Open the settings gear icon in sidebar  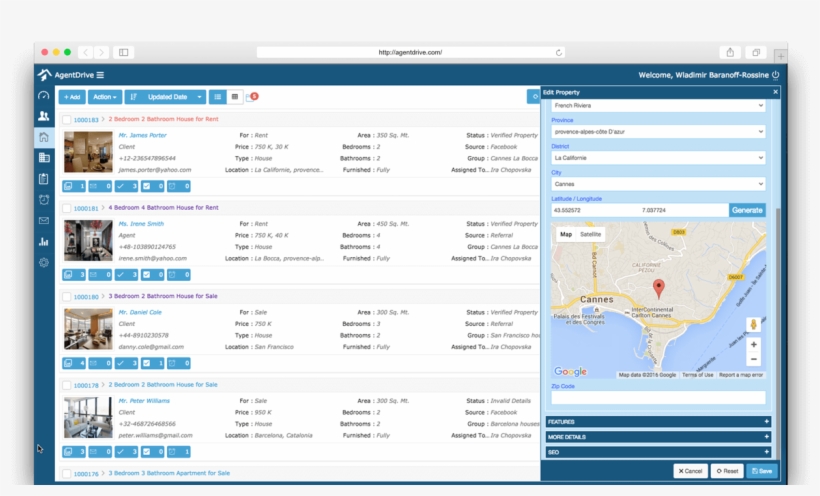[44, 263]
